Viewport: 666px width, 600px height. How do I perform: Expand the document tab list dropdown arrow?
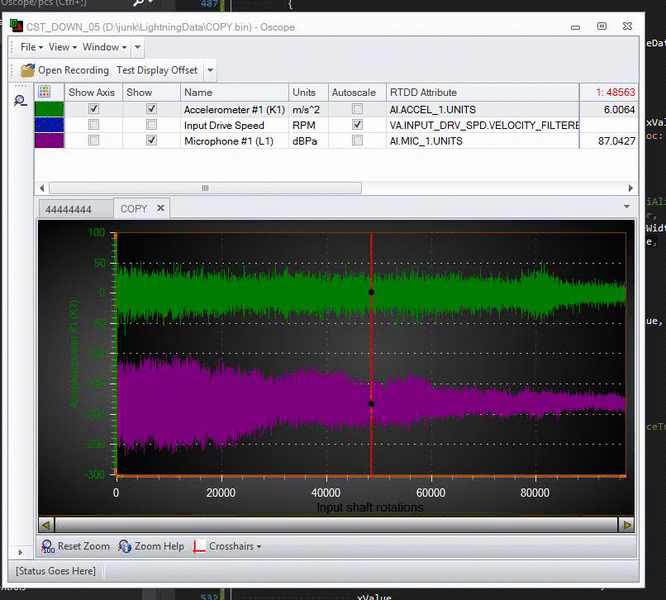[627, 208]
